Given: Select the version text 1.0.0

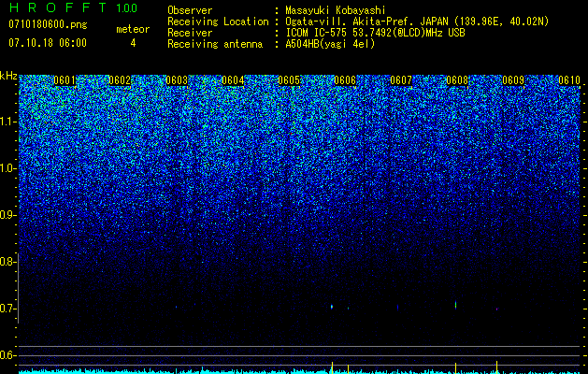Looking at the screenshot, I should pos(126,7).
